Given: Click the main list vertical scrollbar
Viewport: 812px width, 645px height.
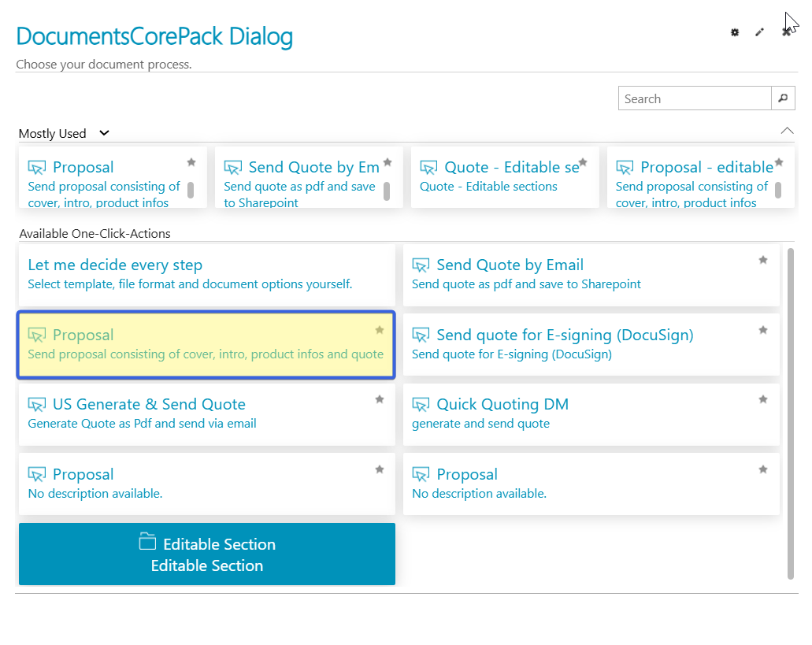Looking at the screenshot, I should point(790,413).
